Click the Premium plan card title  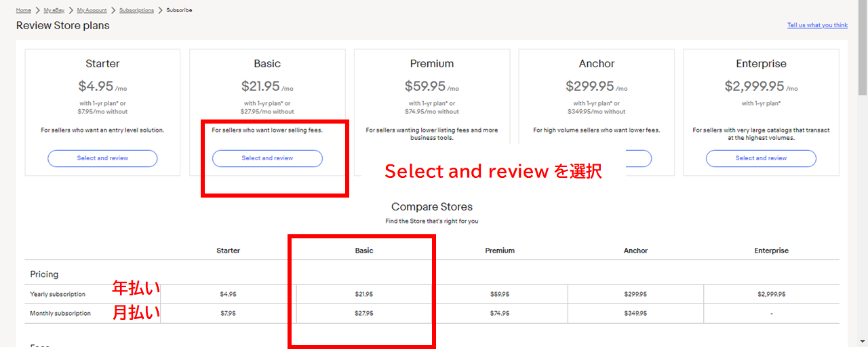432,64
